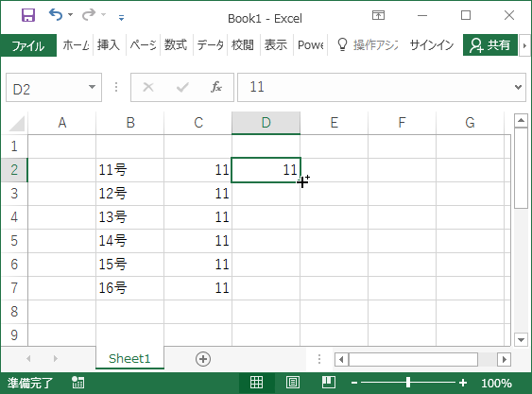
Task: Undo the last action
Action: tap(56, 14)
